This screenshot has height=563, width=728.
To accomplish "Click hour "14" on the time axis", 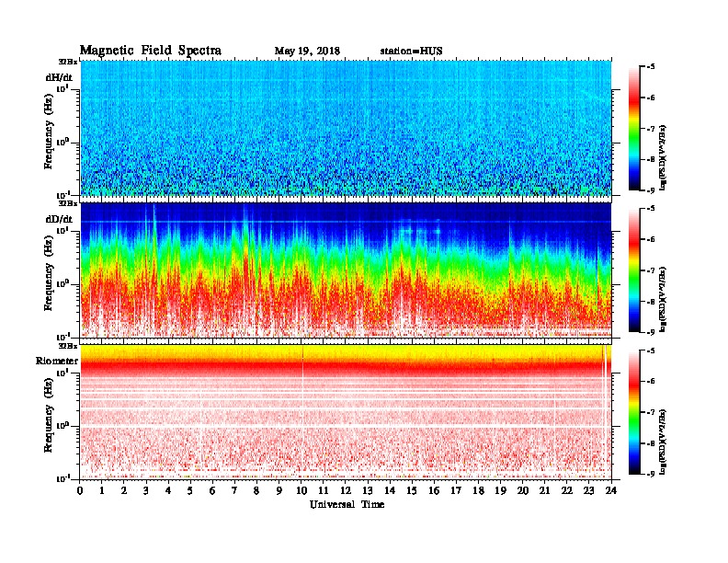I will (x=390, y=490).
